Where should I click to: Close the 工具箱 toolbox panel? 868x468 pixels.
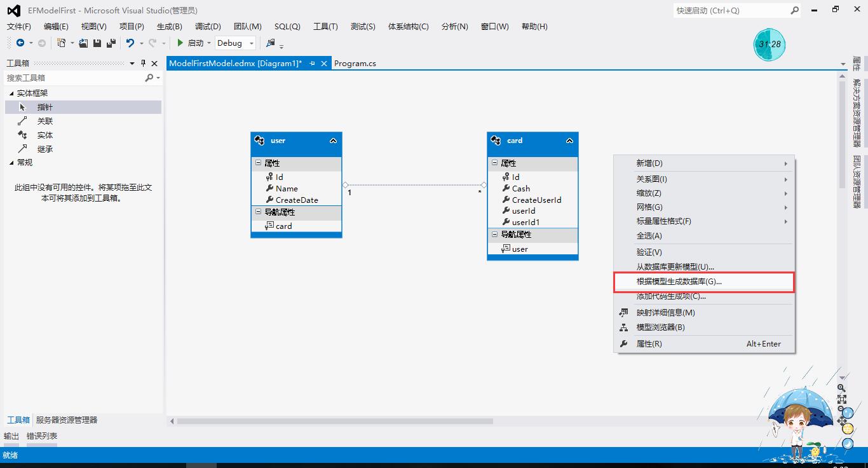154,63
